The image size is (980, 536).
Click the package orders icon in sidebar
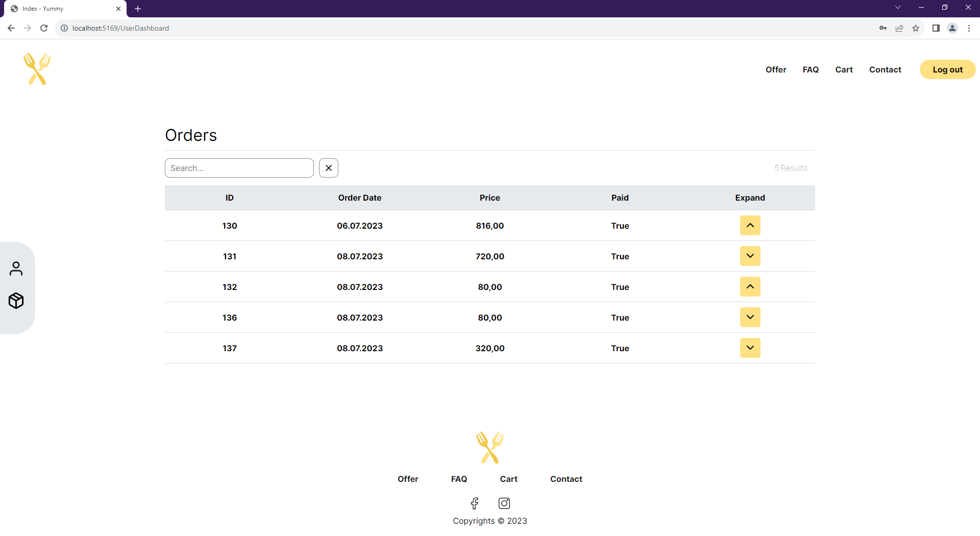16,301
